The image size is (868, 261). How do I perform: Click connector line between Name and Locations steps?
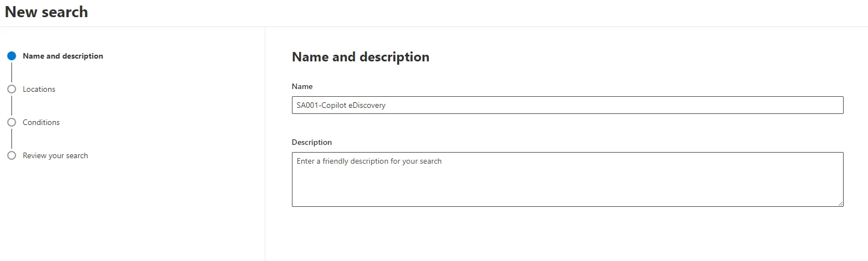[12, 72]
